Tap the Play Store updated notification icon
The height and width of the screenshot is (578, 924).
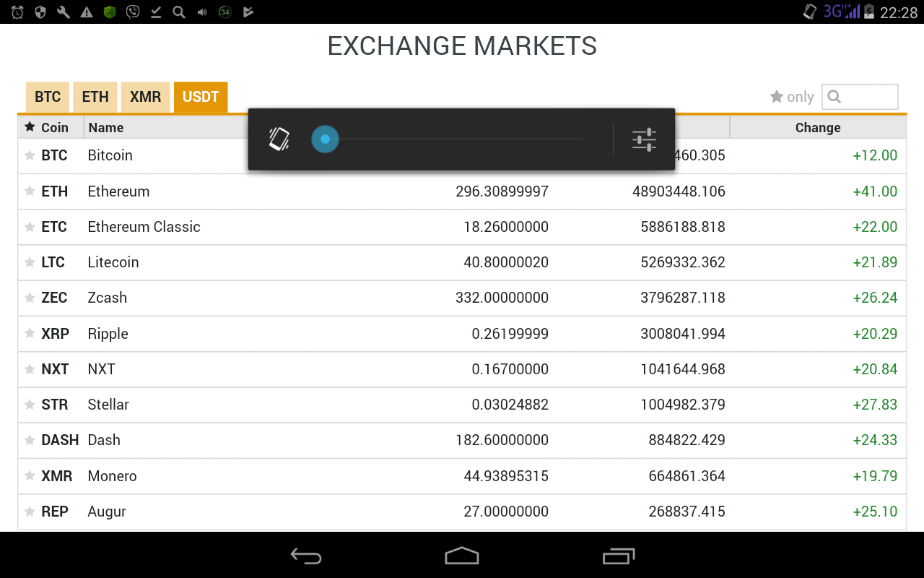[x=248, y=12]
